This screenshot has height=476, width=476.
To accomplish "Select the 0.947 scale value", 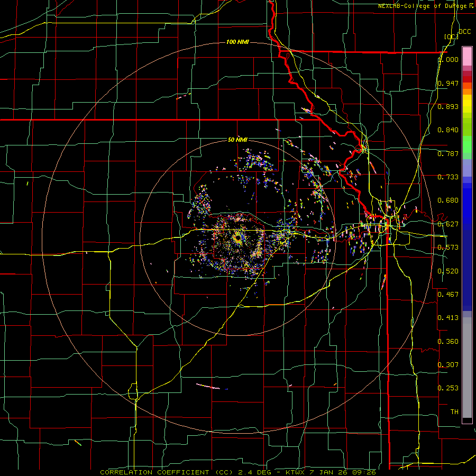I will pos(448,83).
